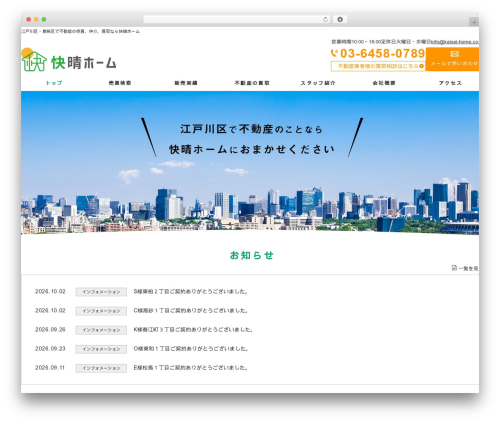Click the インフォメーション tag dated 2026.09.11
The height and width of the screenshot is (423, 500).
click(101, 368)
